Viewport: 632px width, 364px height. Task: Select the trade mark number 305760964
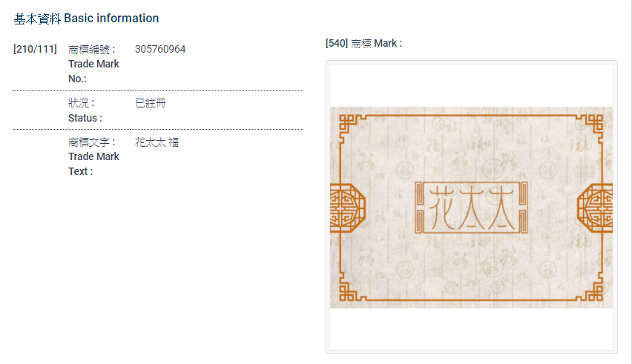pos(160,50)
